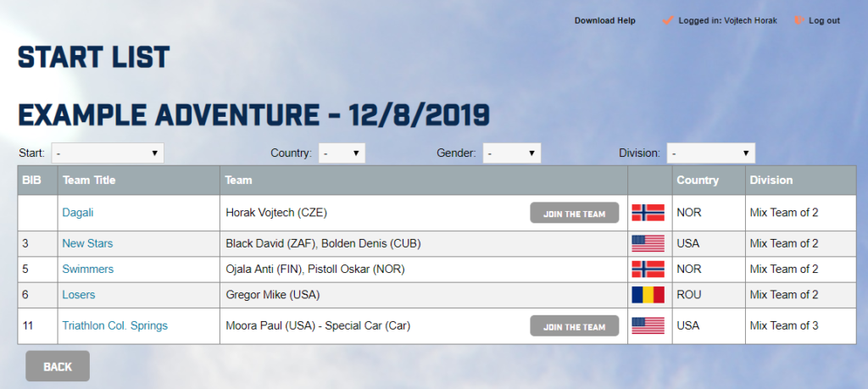Expand the Gender filter dropdown
Screen dimensions: 868x389
tap(512, 153)
